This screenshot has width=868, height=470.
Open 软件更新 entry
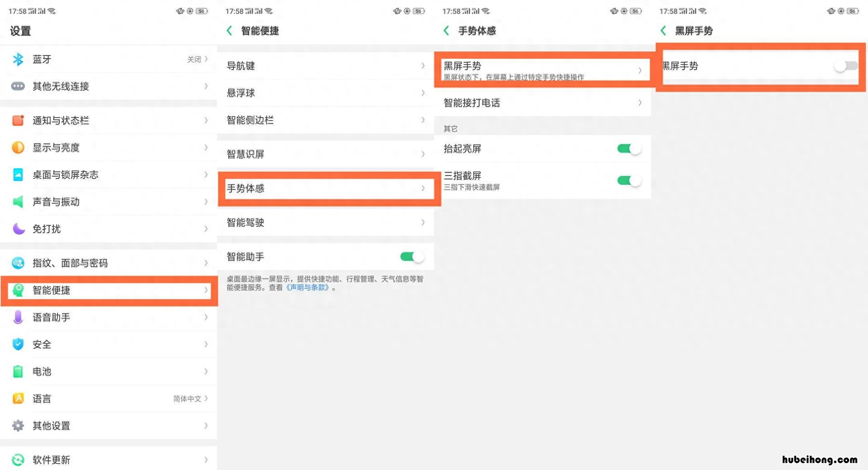point(108,460)
